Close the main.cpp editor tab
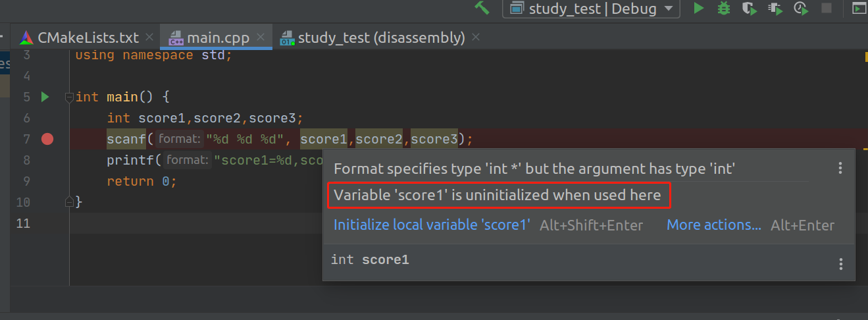The height and width of the screenshot is (320, 868). pyautogui.click(x=261, y=38)
